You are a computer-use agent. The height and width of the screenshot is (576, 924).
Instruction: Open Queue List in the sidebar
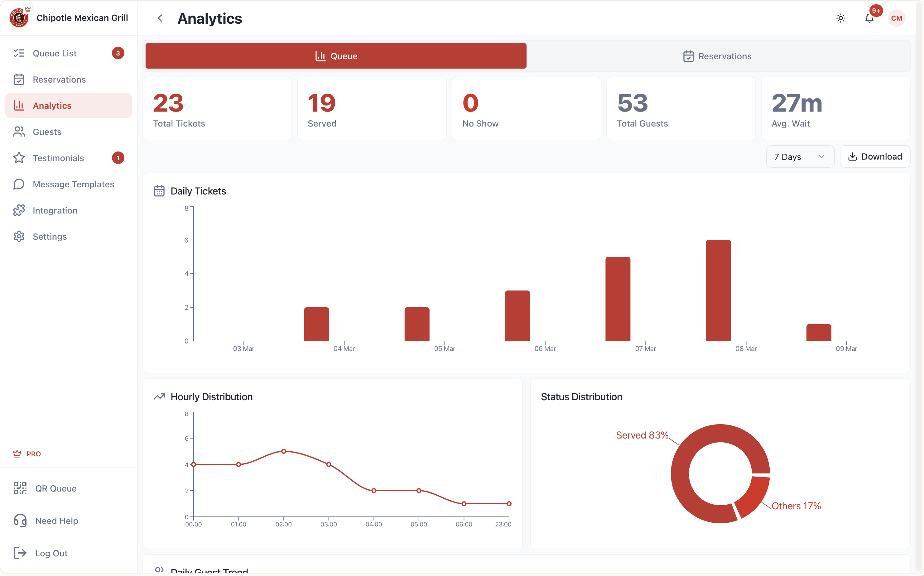55,53
